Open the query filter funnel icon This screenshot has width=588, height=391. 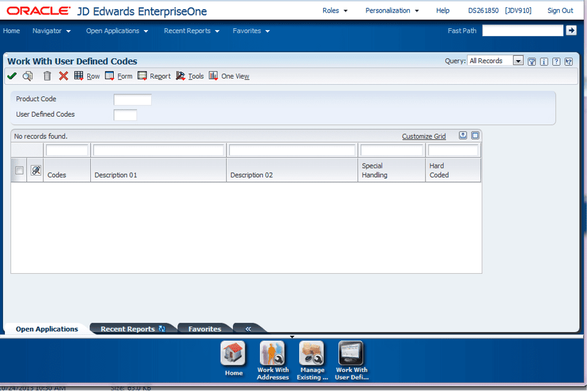click(x=531, y=61)
